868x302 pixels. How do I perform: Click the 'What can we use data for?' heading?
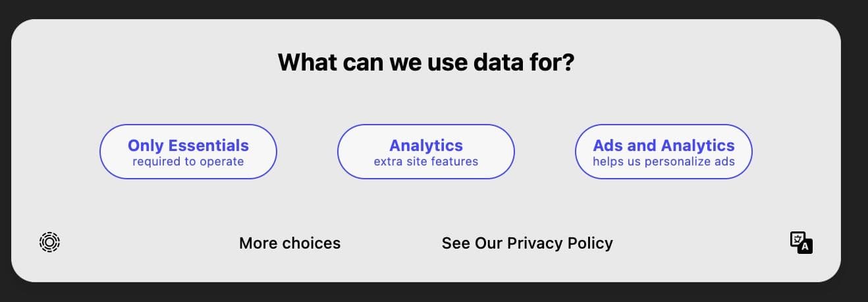(426, 63)
